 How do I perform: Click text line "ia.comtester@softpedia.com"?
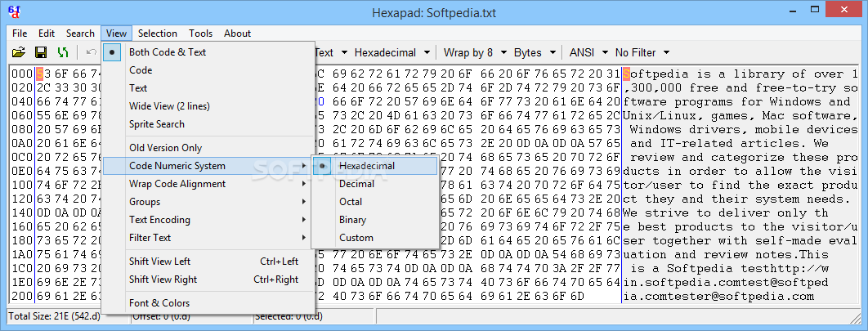[x=718, y=296]
